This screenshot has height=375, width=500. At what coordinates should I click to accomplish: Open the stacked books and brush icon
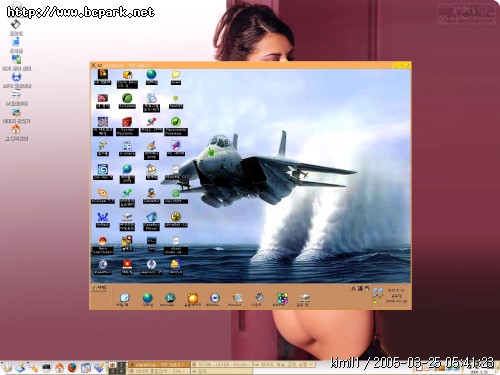[x=151, y=145]
